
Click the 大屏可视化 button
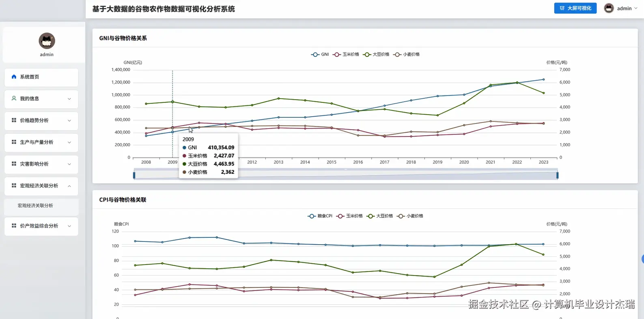[575, 8]
